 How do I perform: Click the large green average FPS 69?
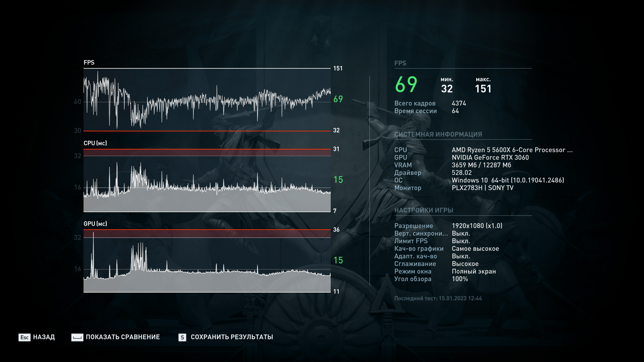pyautogui.click(x=406, y=84)
